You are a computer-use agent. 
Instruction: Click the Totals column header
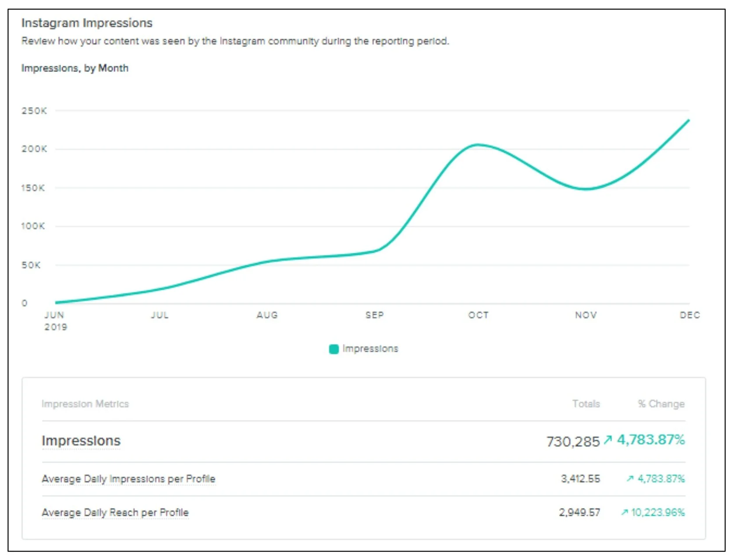586,404
